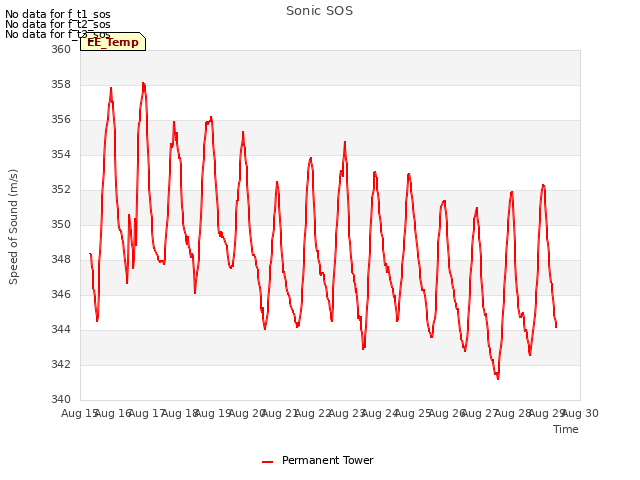640x480 pixels.
Task: Click the Time axis label
Action: [566, 429]
